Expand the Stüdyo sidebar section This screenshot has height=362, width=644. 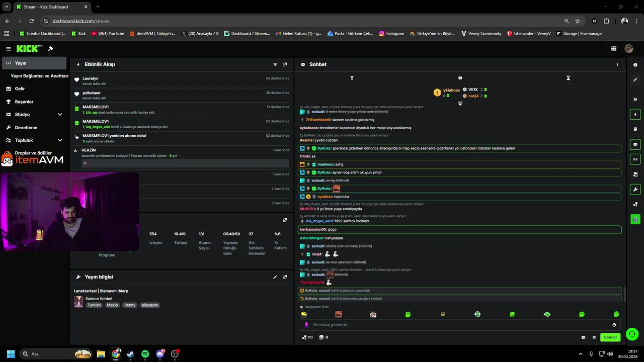pyautogui.click(x=60, y=115)
